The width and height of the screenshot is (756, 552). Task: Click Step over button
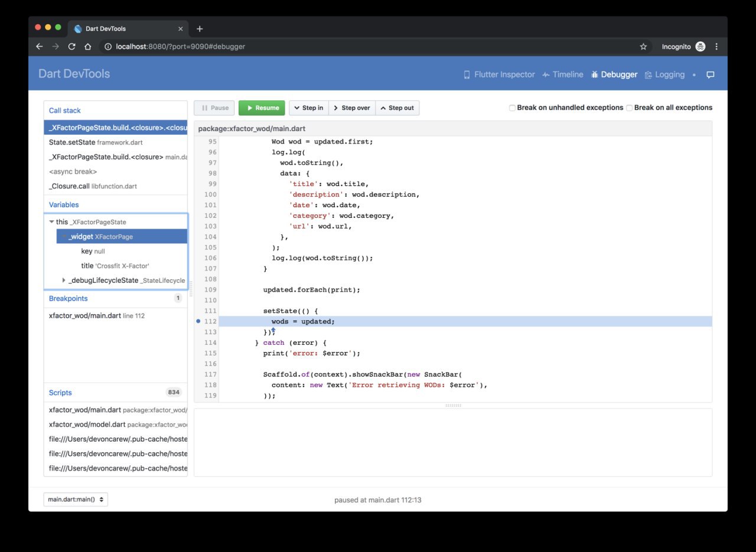352,108
